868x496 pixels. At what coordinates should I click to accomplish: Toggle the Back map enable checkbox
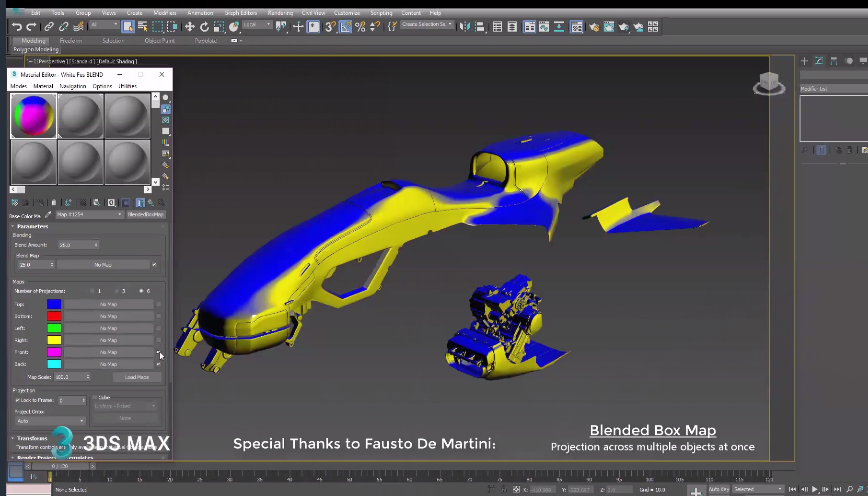point(159,364)
